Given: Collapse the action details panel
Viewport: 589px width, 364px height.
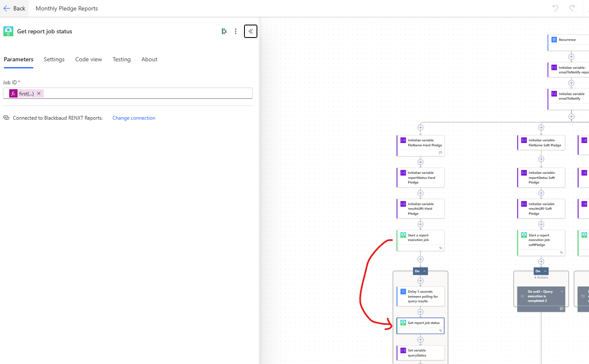Looking at the screenshot, I should coord(251,31).
